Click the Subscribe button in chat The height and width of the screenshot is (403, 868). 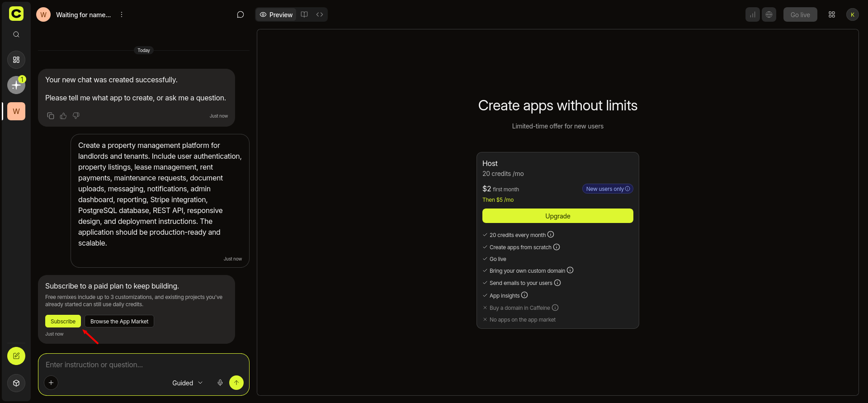[63, 321]
